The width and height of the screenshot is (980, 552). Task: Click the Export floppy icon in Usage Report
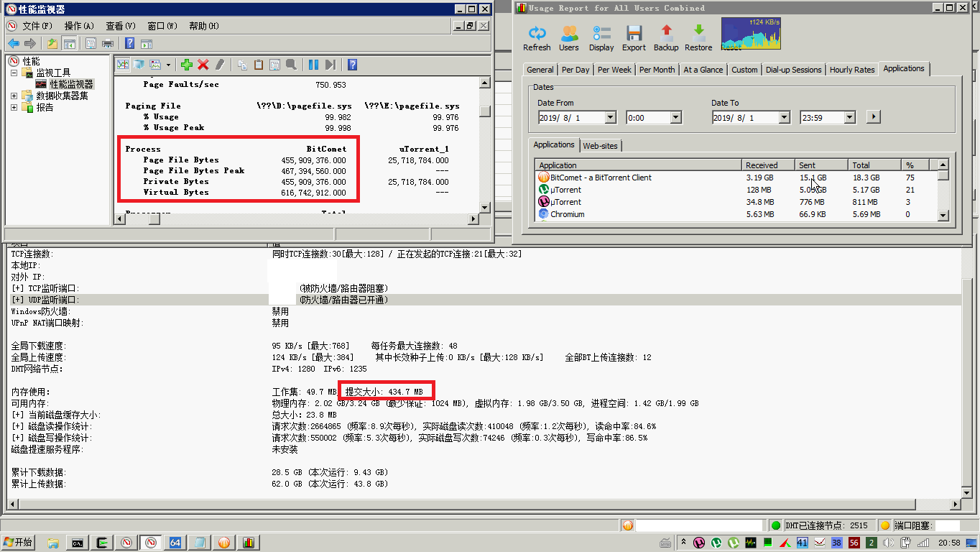coord(634,37)
